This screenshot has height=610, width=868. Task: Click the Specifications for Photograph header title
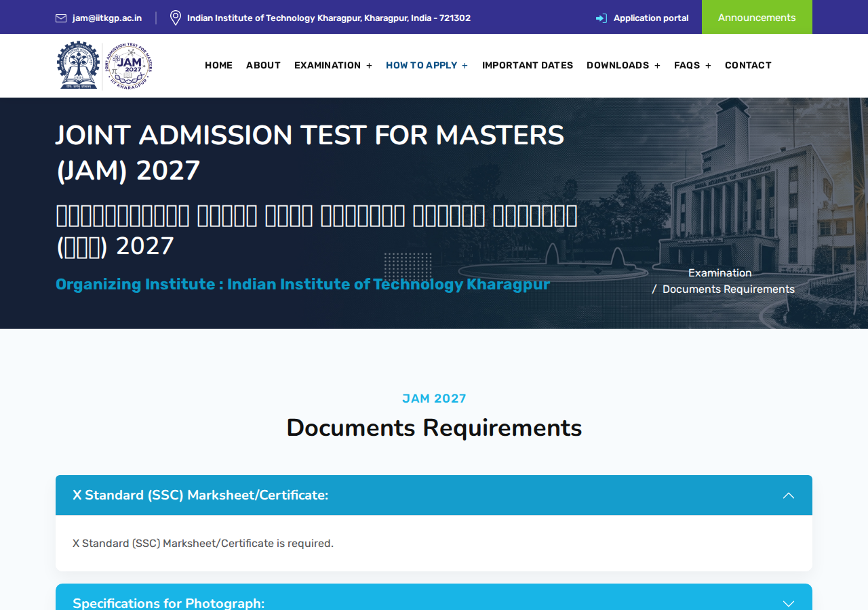[x=168, y=603]
